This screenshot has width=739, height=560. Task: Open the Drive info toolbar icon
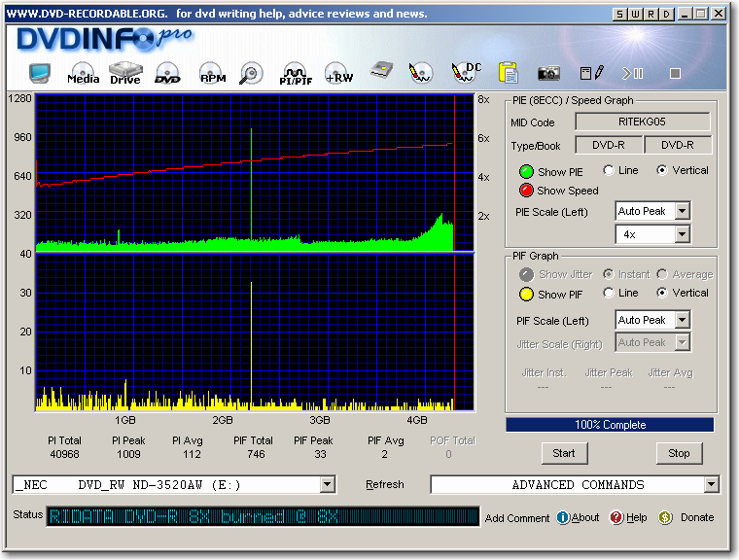tap(125, 73)
